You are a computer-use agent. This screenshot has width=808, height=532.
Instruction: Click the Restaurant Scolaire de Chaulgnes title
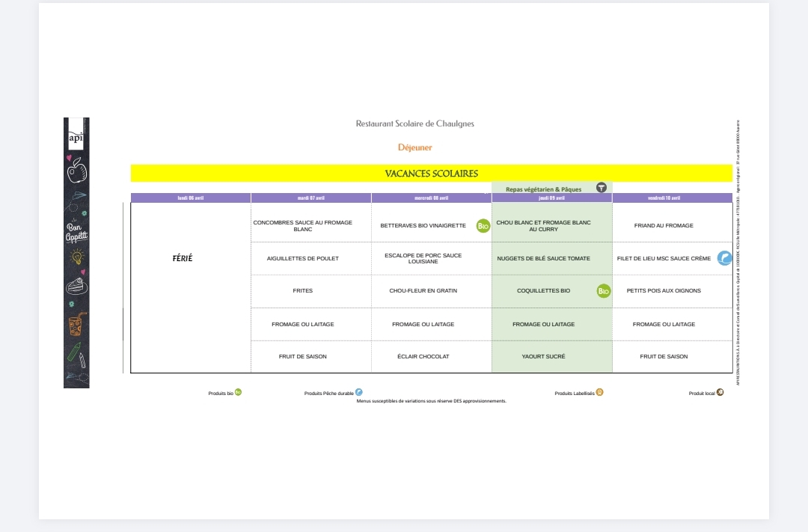414,123
